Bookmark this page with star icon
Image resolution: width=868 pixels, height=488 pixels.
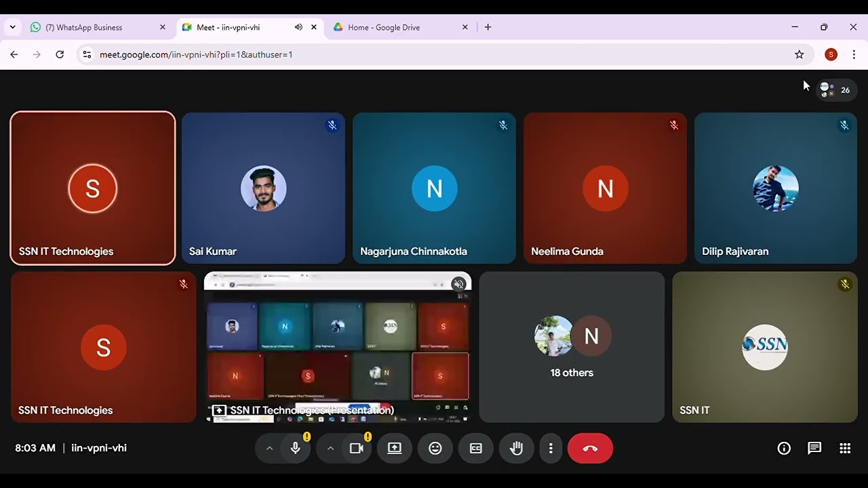(800, 54)
